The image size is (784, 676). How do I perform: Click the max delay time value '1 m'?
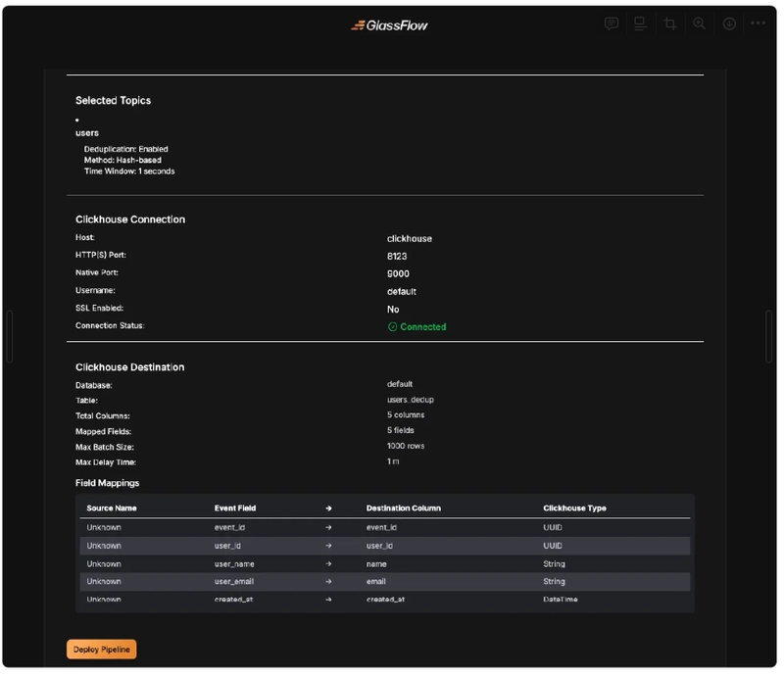393,461
